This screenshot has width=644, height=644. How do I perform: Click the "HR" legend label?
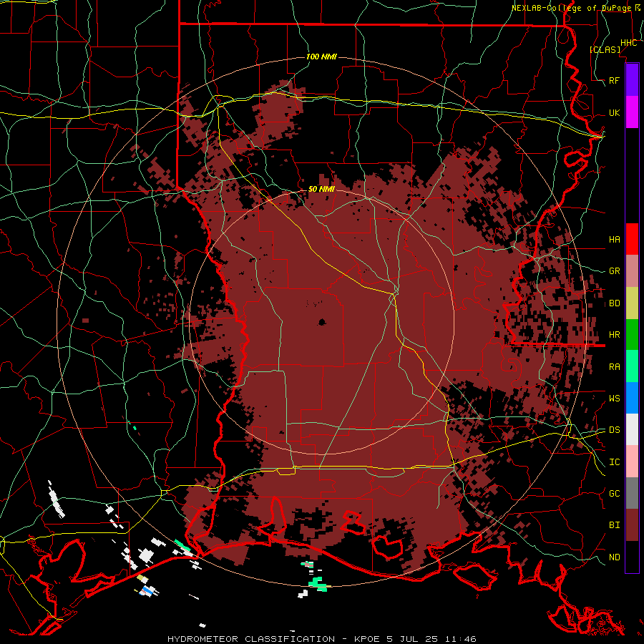614,335
